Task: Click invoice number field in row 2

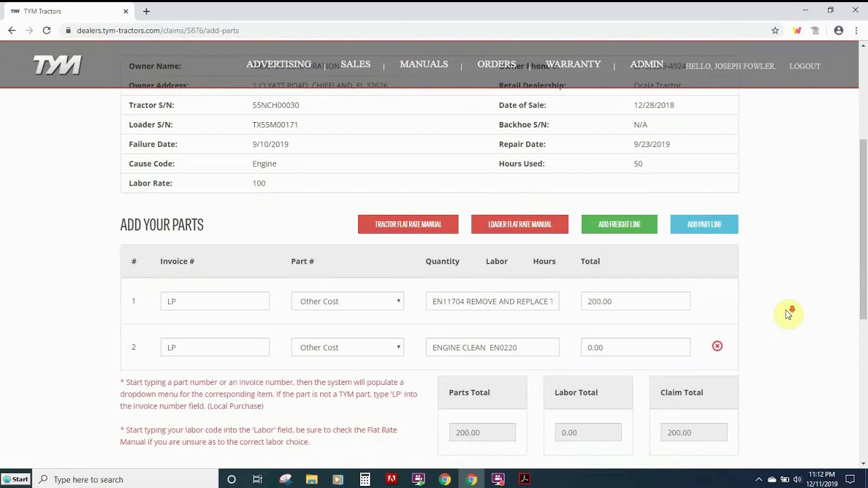Action: pos(215,347)
